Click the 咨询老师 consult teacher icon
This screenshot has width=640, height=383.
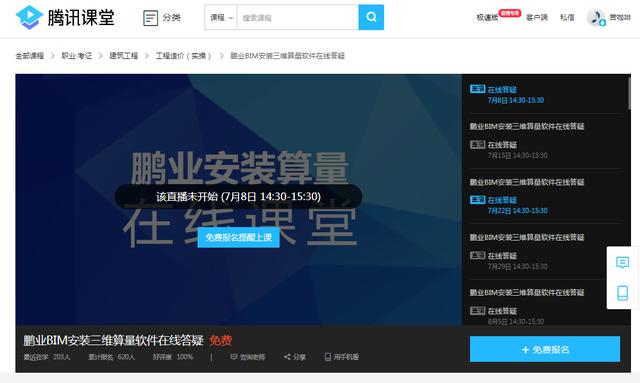234,357
